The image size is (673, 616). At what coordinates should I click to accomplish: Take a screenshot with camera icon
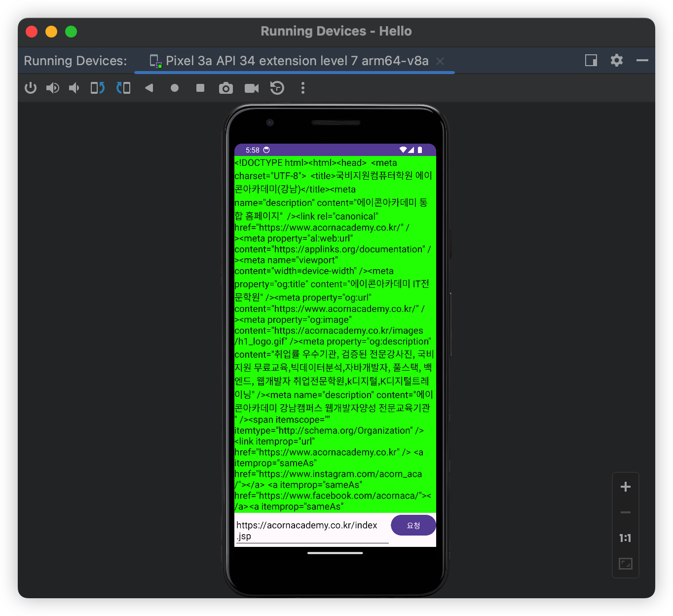click(226, 88)
